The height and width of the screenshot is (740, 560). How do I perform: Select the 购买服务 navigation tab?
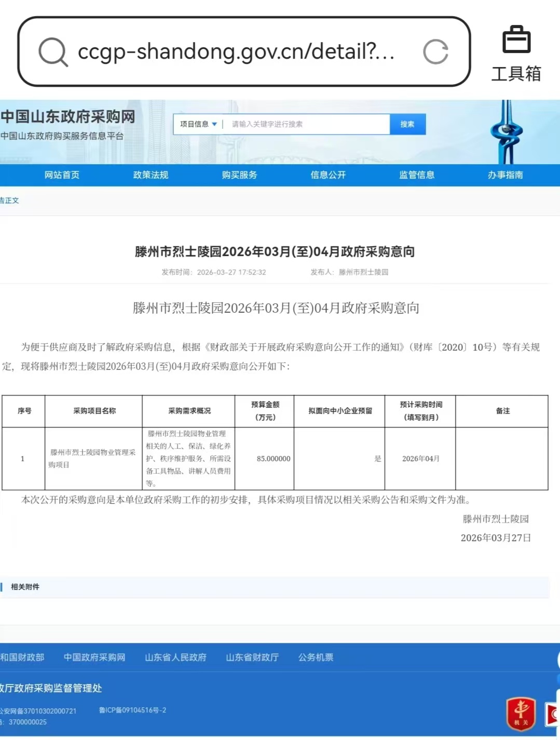[239, 175]
